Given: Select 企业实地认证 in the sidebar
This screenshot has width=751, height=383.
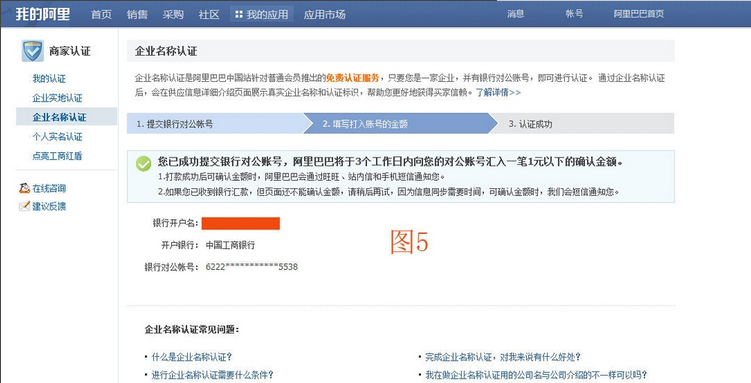Looking at the screenshot, I should (x=57, y=98).
